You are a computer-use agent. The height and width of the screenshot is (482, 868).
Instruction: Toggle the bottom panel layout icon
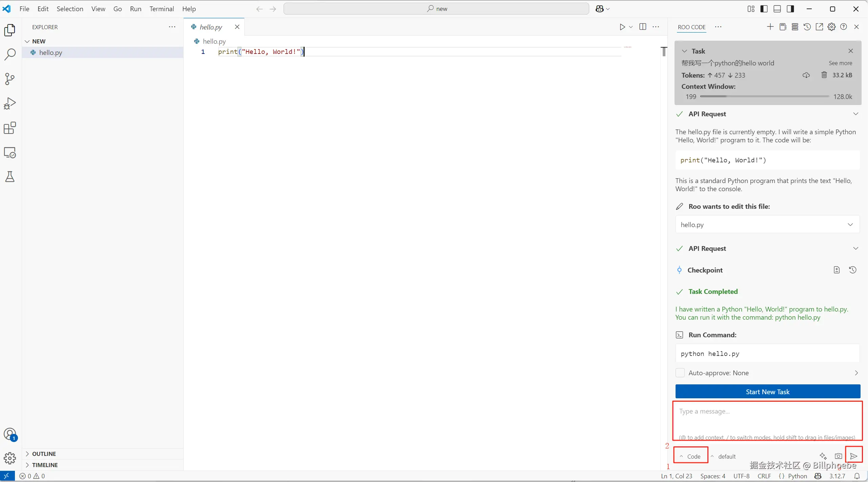pyautogui.click(x=777, y=9)
